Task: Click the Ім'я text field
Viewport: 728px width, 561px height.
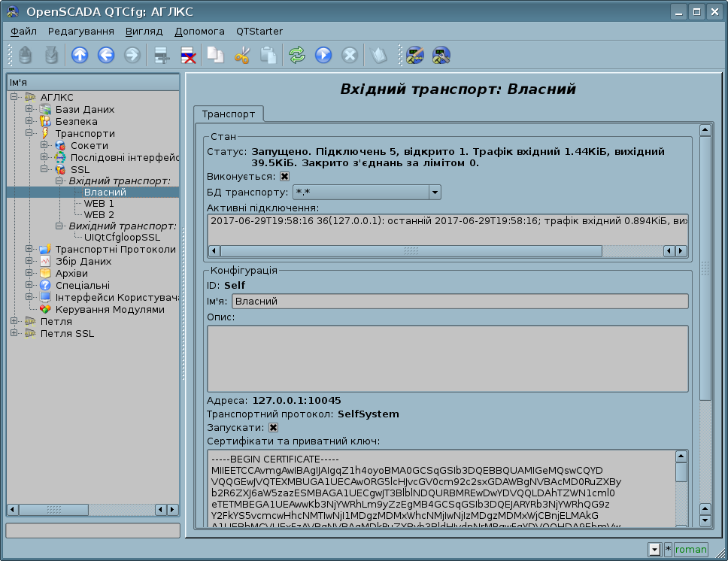Action: [x=459, y=302]
